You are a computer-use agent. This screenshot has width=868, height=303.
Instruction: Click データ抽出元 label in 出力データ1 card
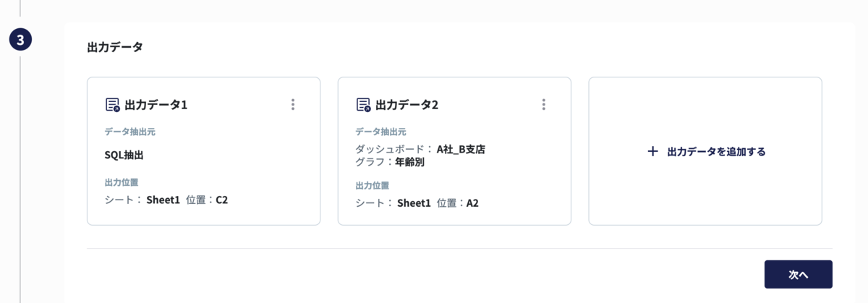pos(130,132)
